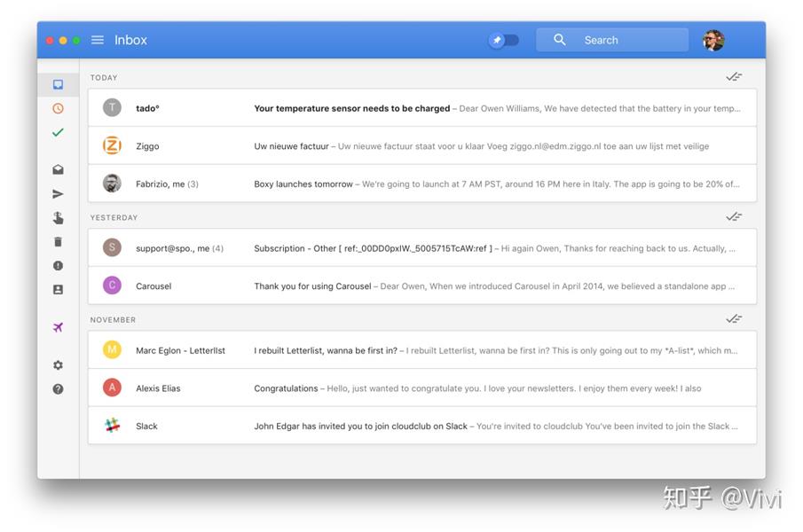Open Snoozed via the orange clock icon
The width and height of the screenshot is (803, 532).
(x=58, y=108)
